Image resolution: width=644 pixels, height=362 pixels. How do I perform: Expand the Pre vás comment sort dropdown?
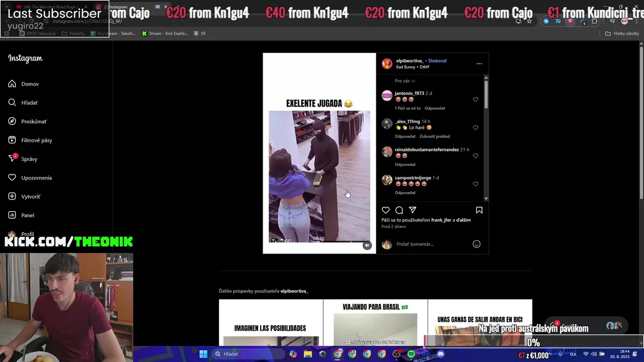(405, 81)
